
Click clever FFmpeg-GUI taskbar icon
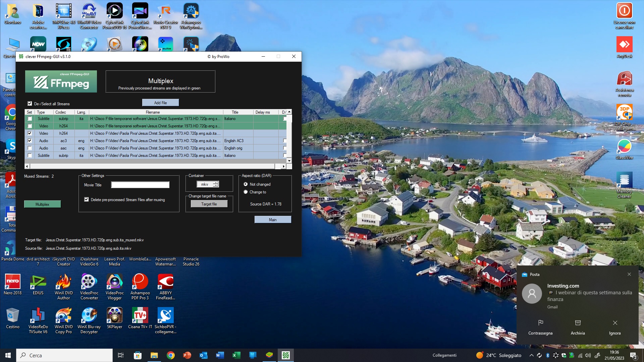click(286, 355)
